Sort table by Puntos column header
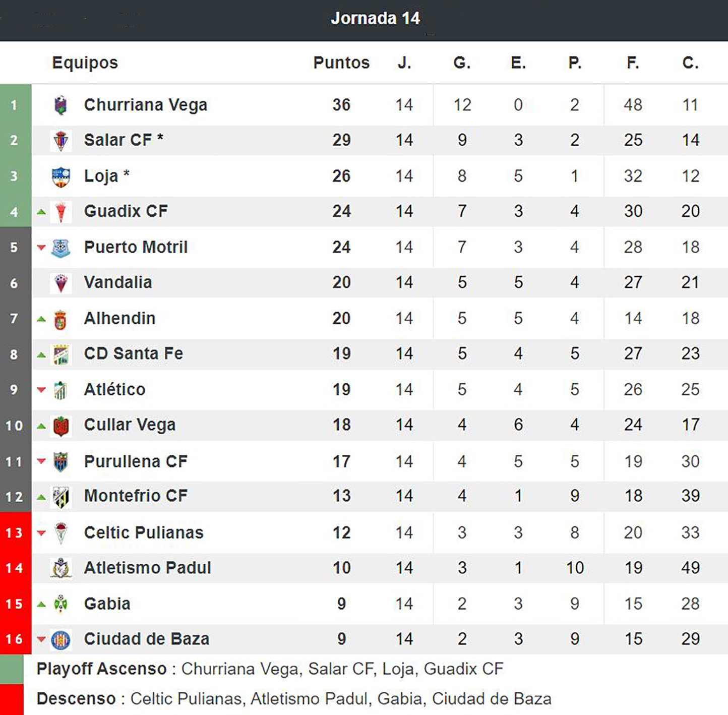The height and width of the screenshot is (715, 728). click(x=341, y=63)
